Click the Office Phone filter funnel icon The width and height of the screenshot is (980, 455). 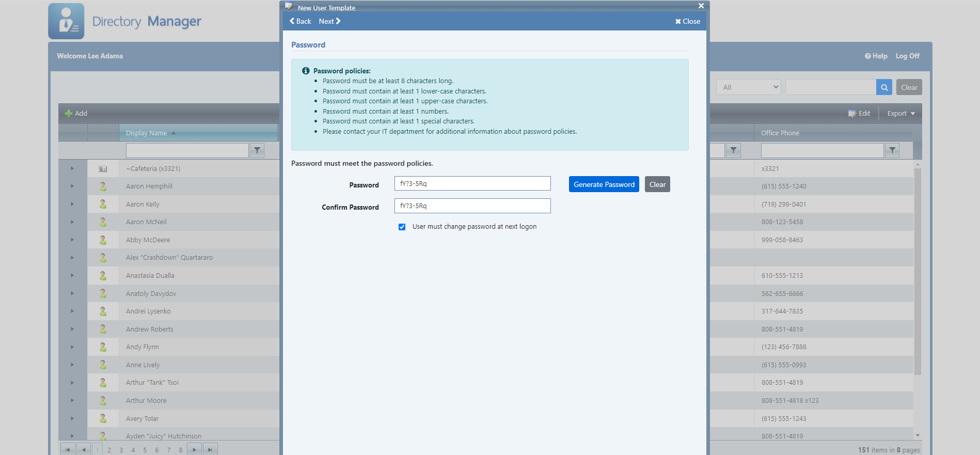coord(892,150)
